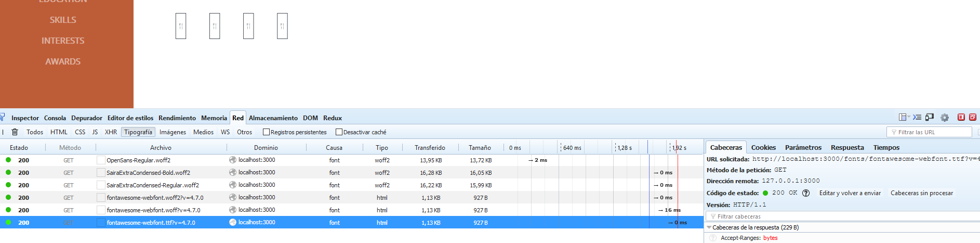980x243 pixels.
Task: Toggle HTML request filter
Action: (59, 132)
